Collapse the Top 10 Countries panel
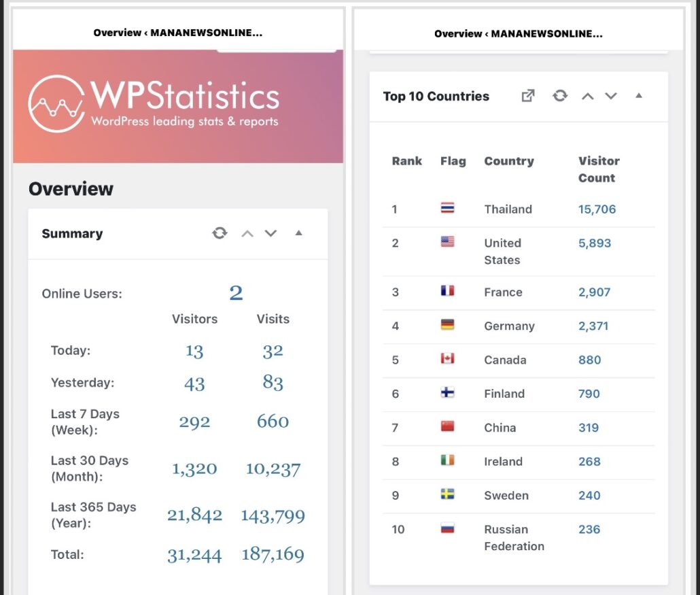The width and height of the screenshot is (700, 595). [639, 96]
